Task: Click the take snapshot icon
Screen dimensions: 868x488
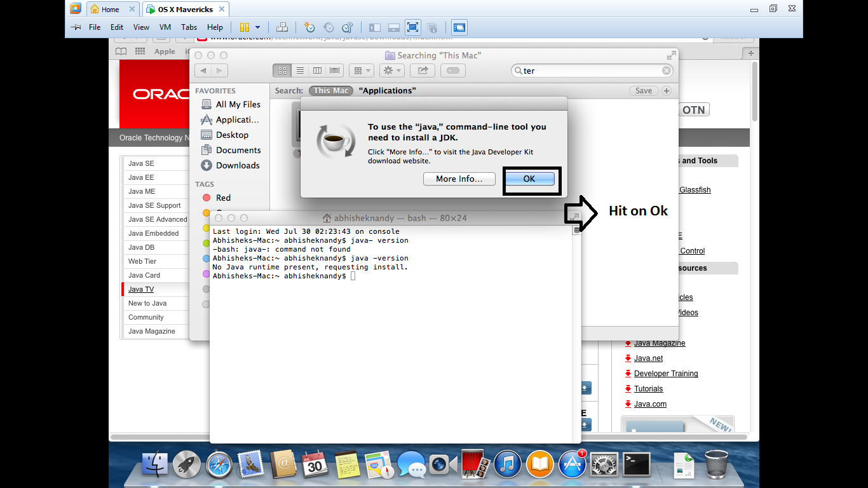Action: [309, 27]
